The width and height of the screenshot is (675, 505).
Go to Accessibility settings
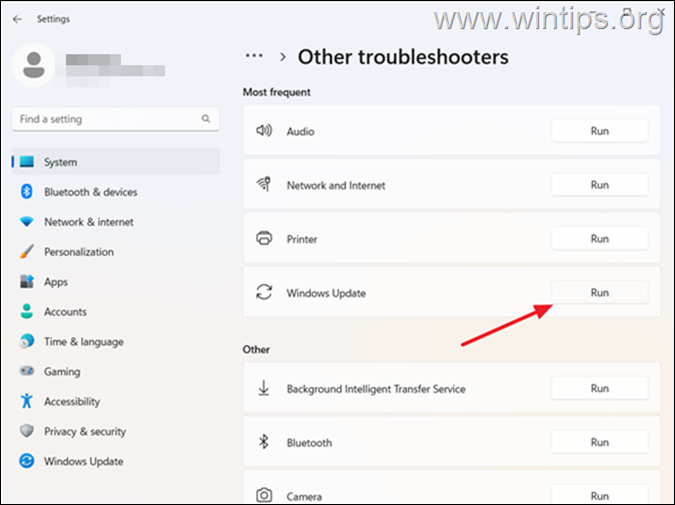coord(116,401)
